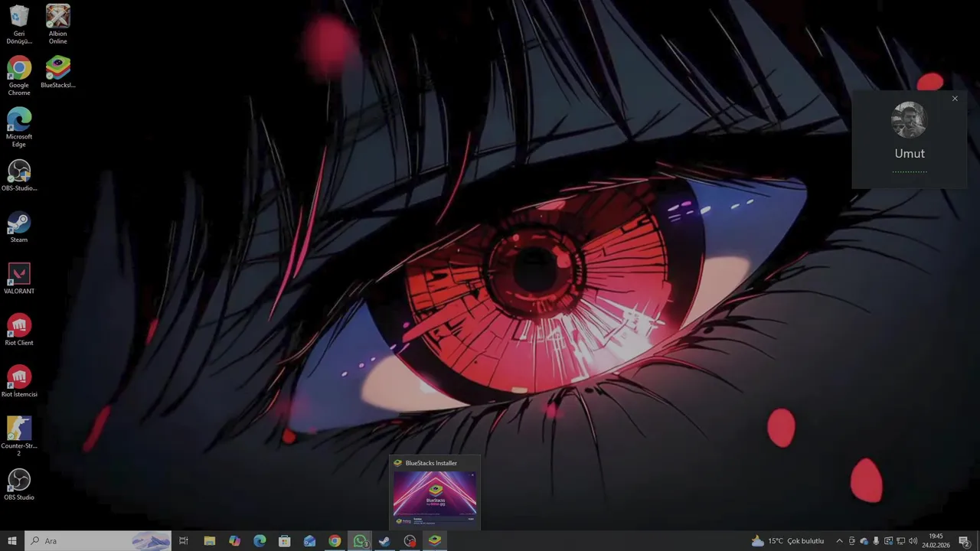This screenshot has width=980, height=551.
Task: Select the BlueStacks Installer preview thumbnail
Action: pyautogui.click(x=435, y=494)
